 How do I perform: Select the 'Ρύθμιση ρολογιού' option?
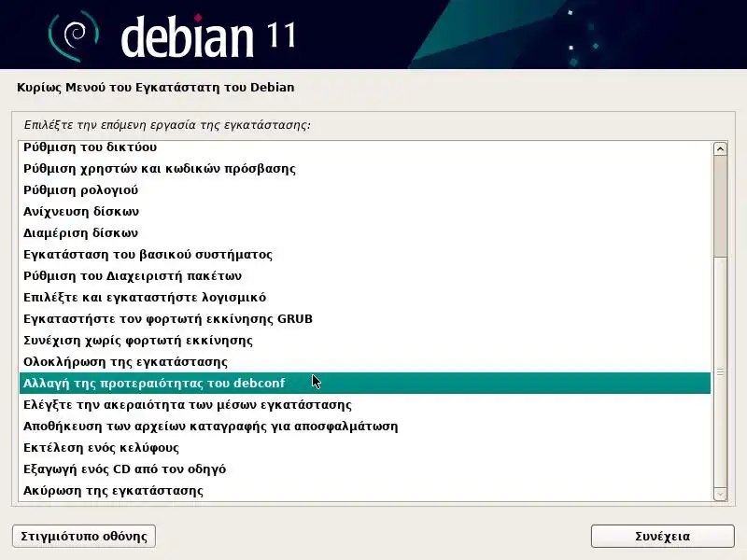[x=365, y=190]
